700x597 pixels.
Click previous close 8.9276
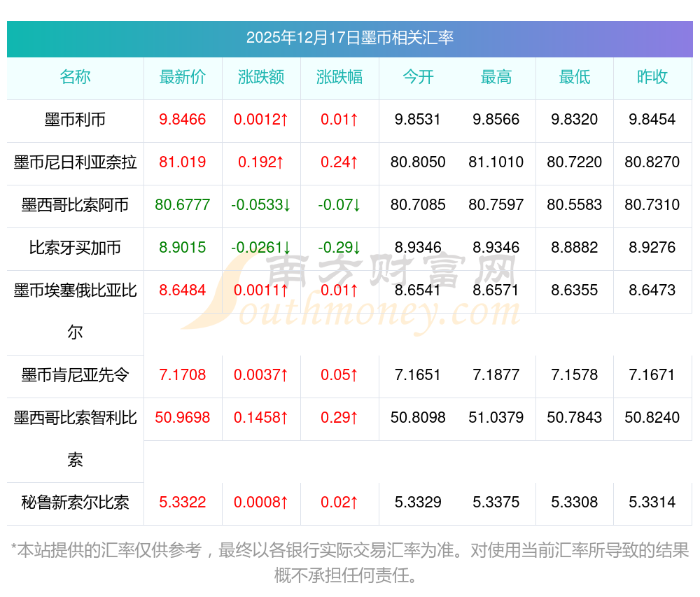point(652,247)
